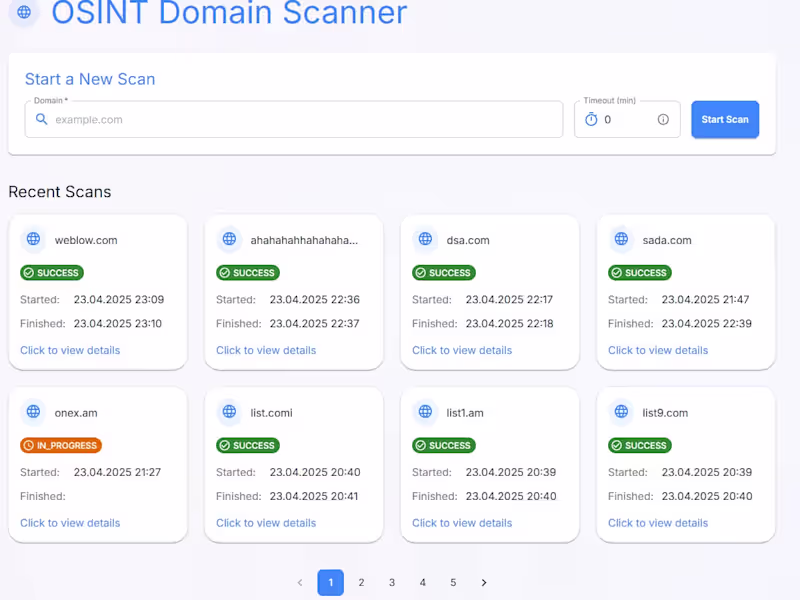Image resolution: width=800 pixels, height=600 pixels.
Task: Select page 5 in the pagination bar
Action: 453,582
